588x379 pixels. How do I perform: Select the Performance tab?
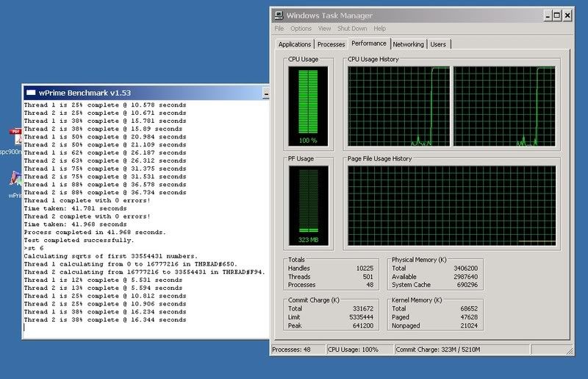coord(369,43)
